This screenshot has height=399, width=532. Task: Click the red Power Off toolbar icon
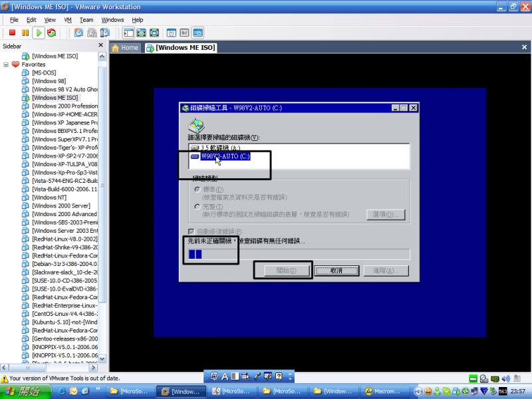[x=12, y=33]
